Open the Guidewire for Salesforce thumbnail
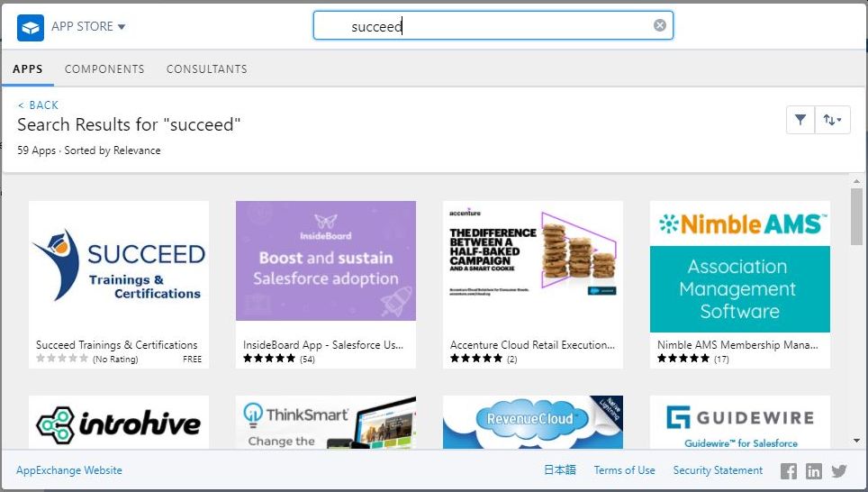This screenshot has height=492, width=868. 739,423
